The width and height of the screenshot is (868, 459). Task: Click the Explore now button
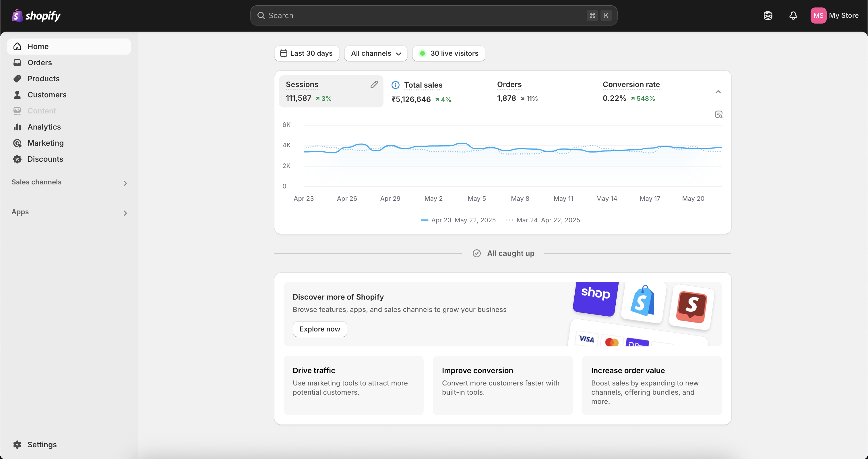[x=319, y=329]
